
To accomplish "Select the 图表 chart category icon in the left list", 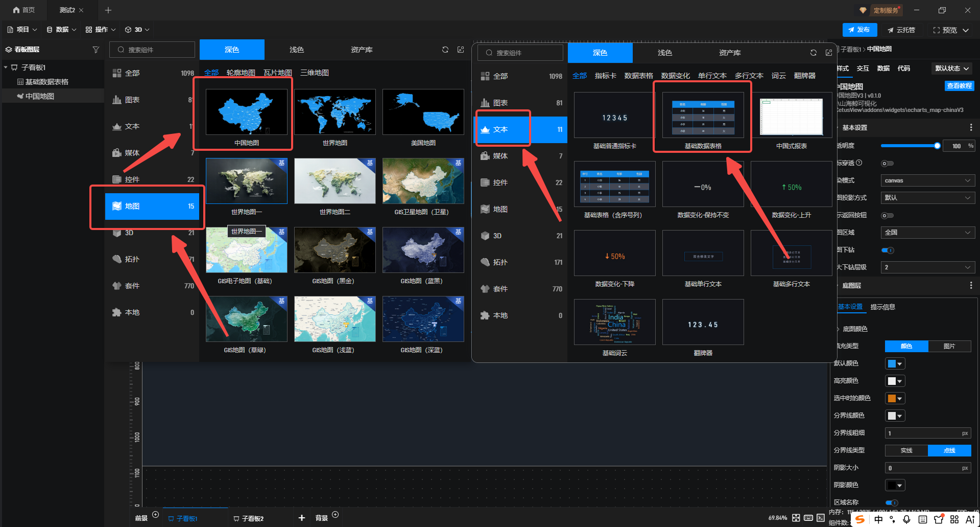I will coord(117,100).
